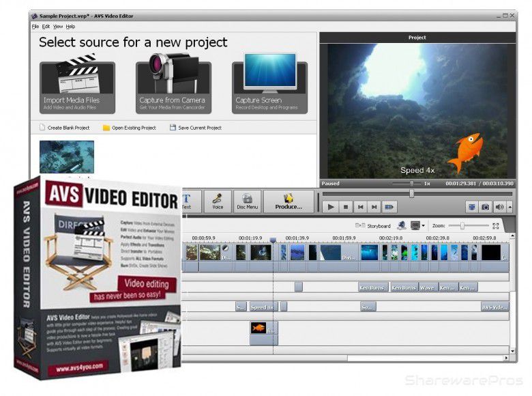Switch to Storyboard view
The width and height of the screenshot is (532, 396).
tap(373, 226)
